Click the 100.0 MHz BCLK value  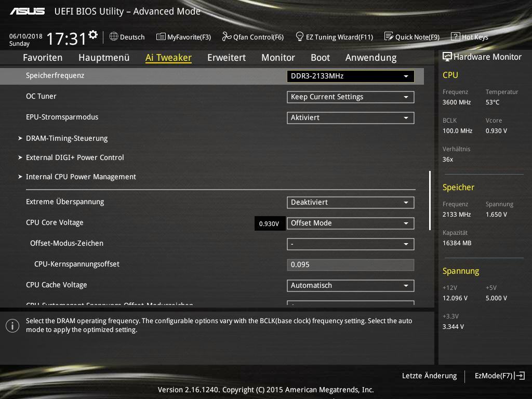457,130
